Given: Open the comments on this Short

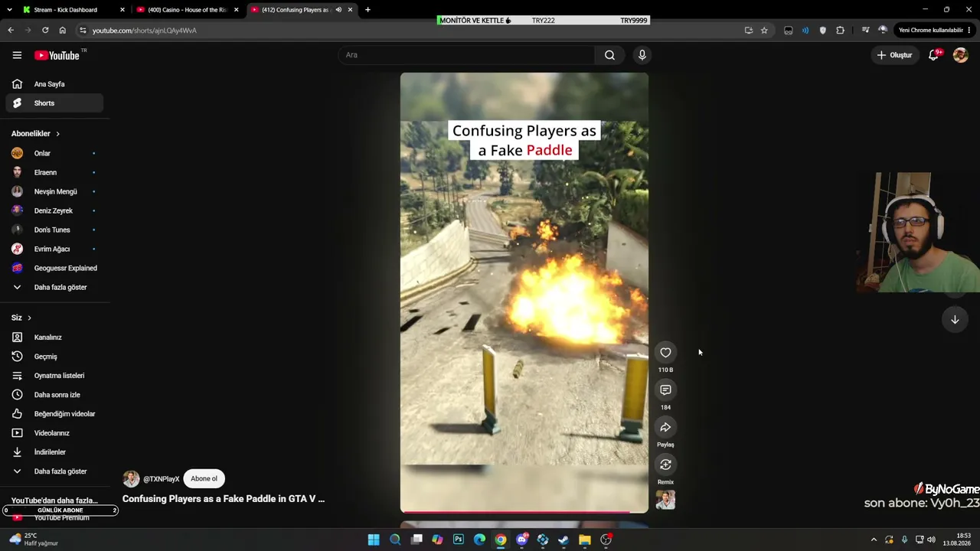Looking at the screenshot, I should point(665,390).
